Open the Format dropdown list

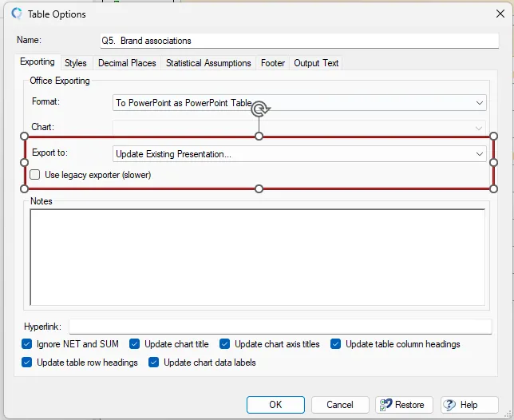pyautogui.click(x=479, y=103)
